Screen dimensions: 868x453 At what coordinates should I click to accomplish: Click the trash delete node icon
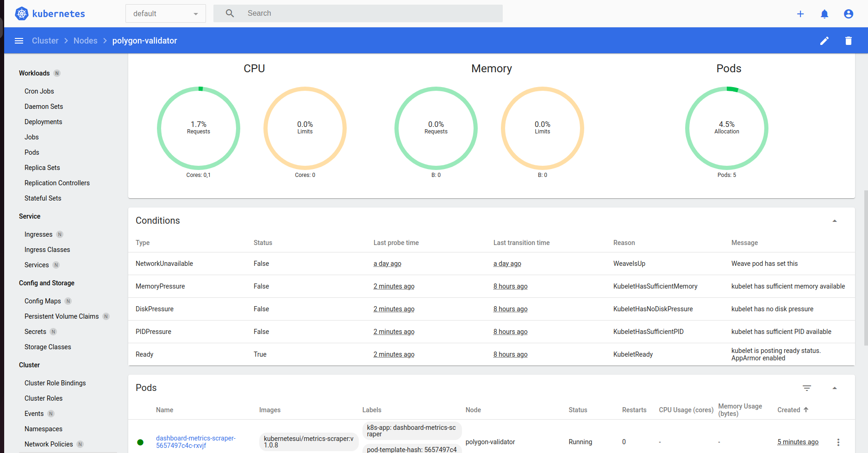(849, 41)
